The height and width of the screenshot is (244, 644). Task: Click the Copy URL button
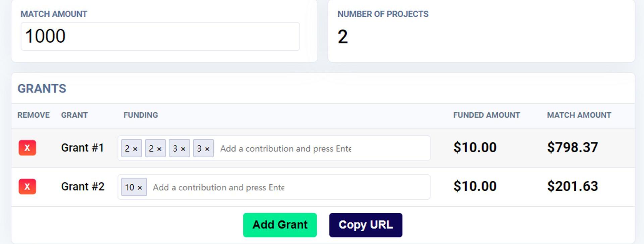366,225
